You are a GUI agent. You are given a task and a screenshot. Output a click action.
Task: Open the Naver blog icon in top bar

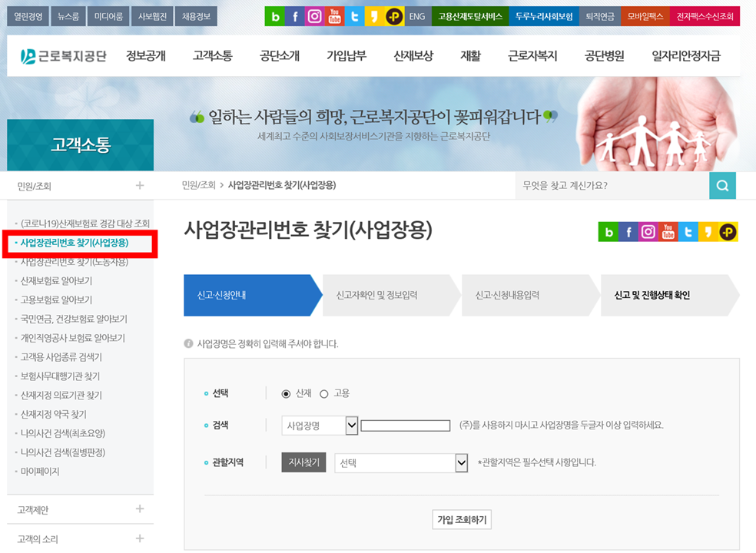(x=275, y=16)
